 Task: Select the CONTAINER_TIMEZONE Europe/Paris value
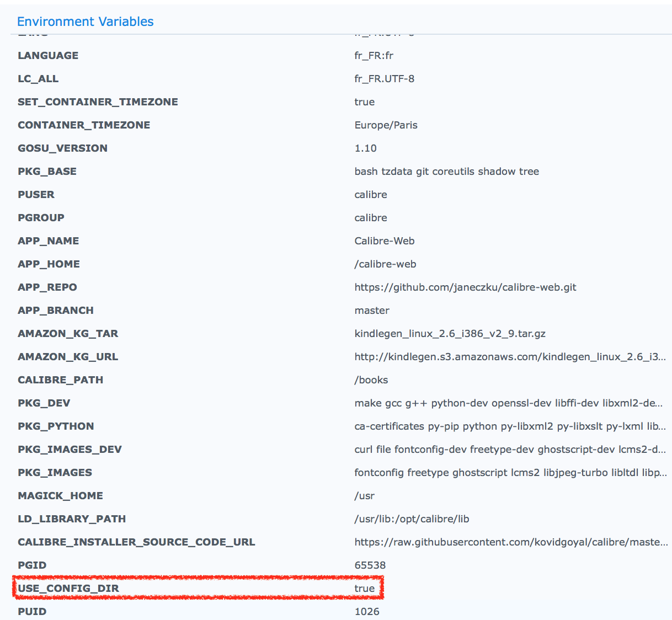pyautogui.click(x=386, y=125)
